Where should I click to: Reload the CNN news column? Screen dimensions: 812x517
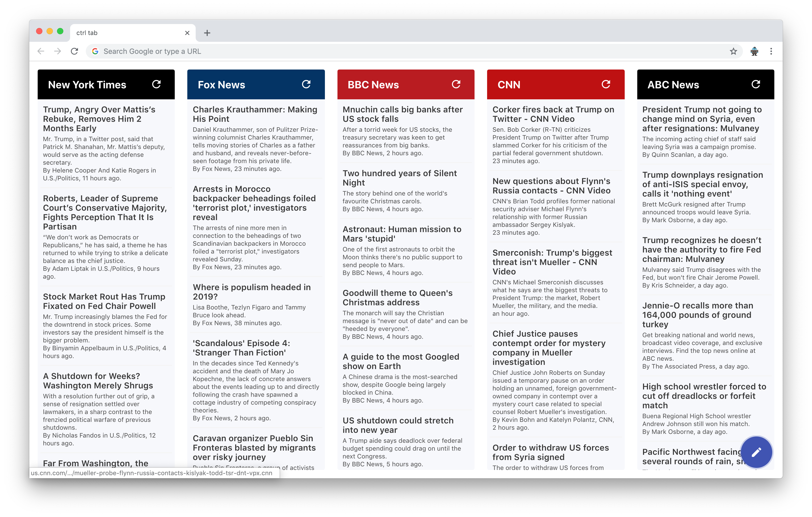[x=606, y=84]
